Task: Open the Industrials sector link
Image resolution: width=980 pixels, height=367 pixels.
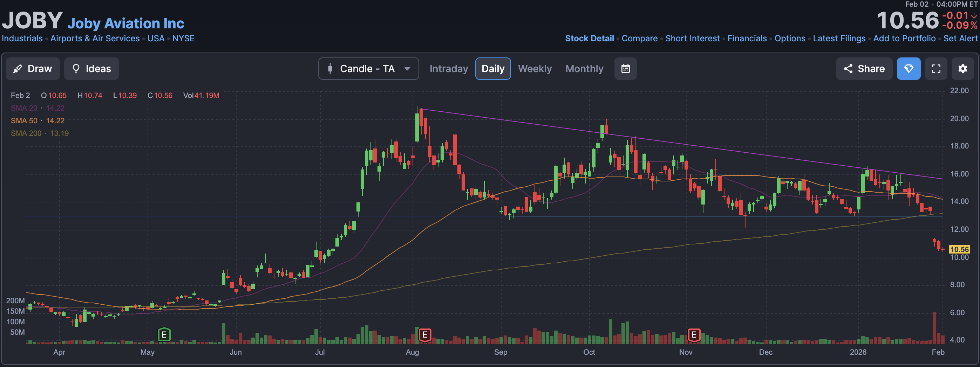Action: click(x=22, y=39)
